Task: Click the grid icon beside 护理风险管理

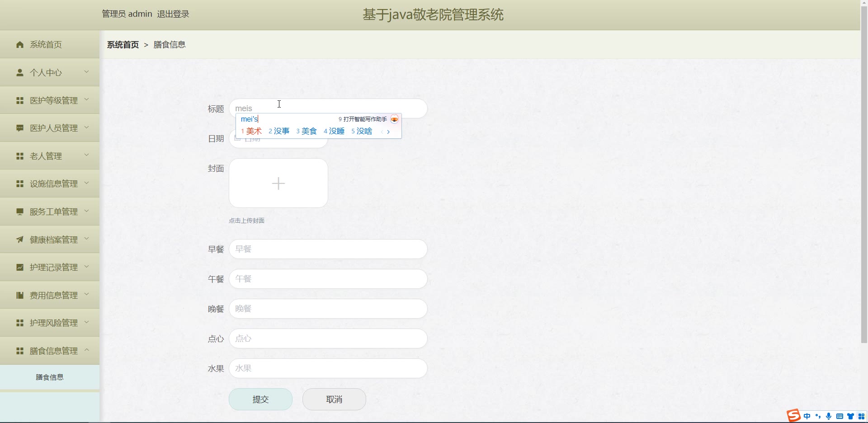Action: (20, 323)
